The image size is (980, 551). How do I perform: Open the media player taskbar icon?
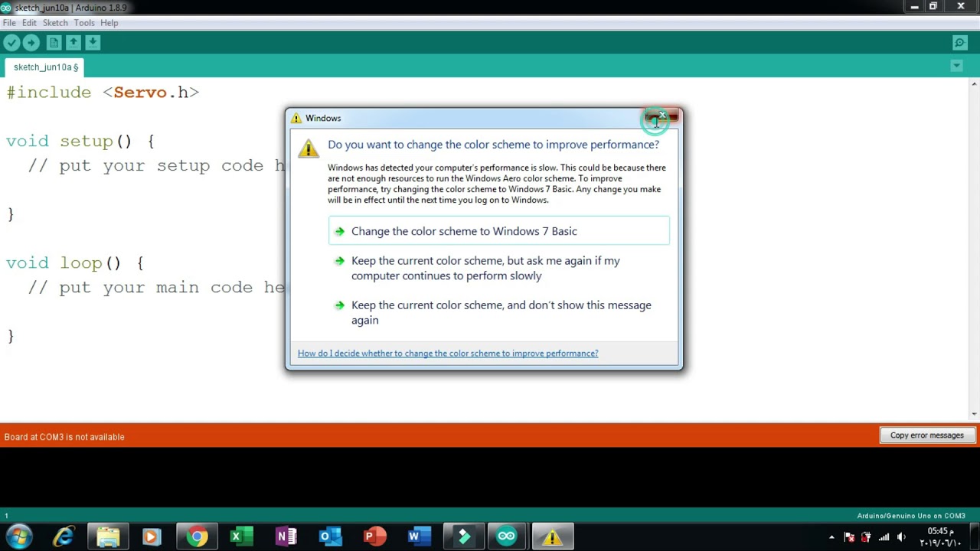pyautogui.click(x=151, y=536)
